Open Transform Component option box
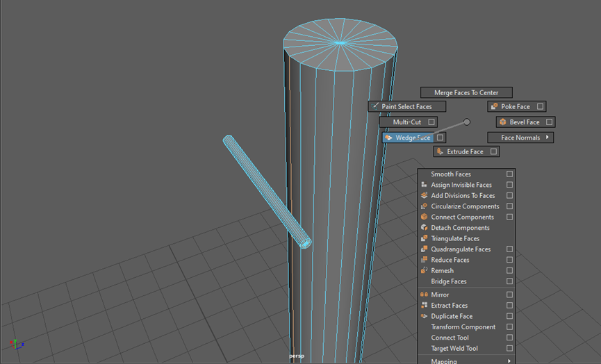Viewport: 601px width, 364px height. point(509,326)
